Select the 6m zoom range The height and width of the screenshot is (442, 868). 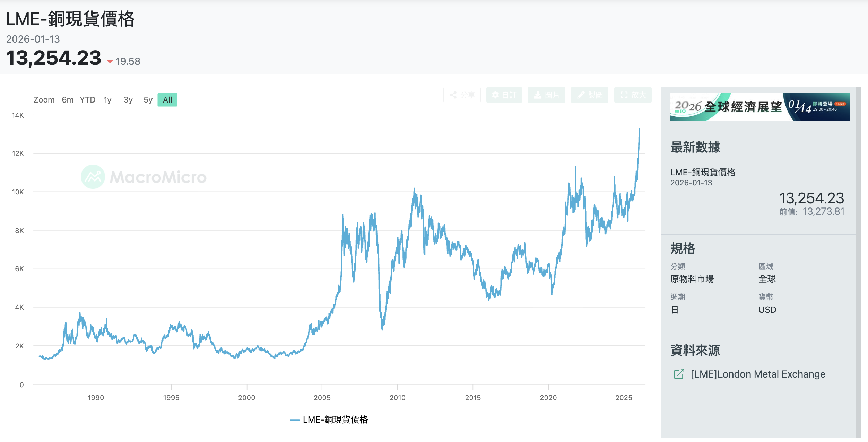[x=68, y=100]
